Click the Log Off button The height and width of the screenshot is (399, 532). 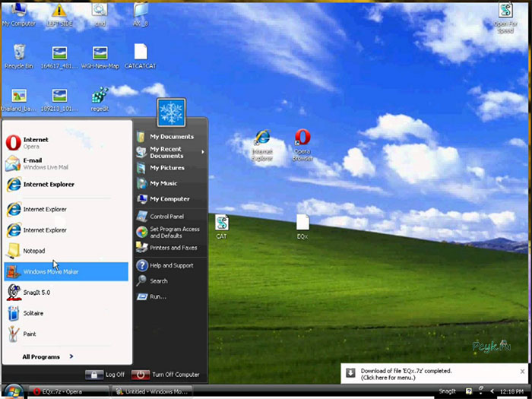pyautogui.click(x=105, y=375)
